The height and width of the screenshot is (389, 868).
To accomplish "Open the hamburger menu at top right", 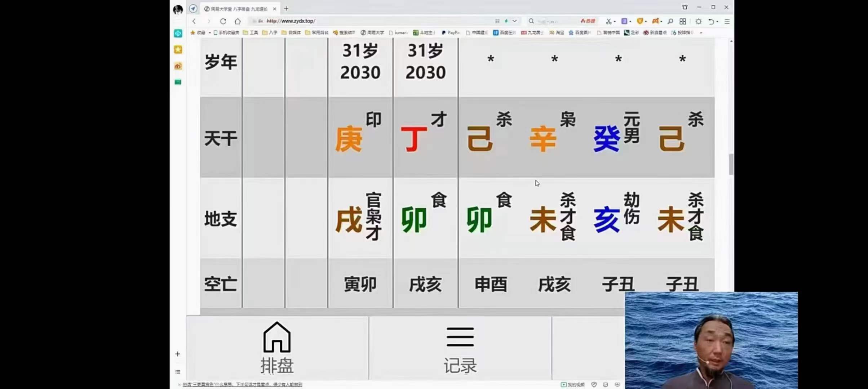I will 727,22.
